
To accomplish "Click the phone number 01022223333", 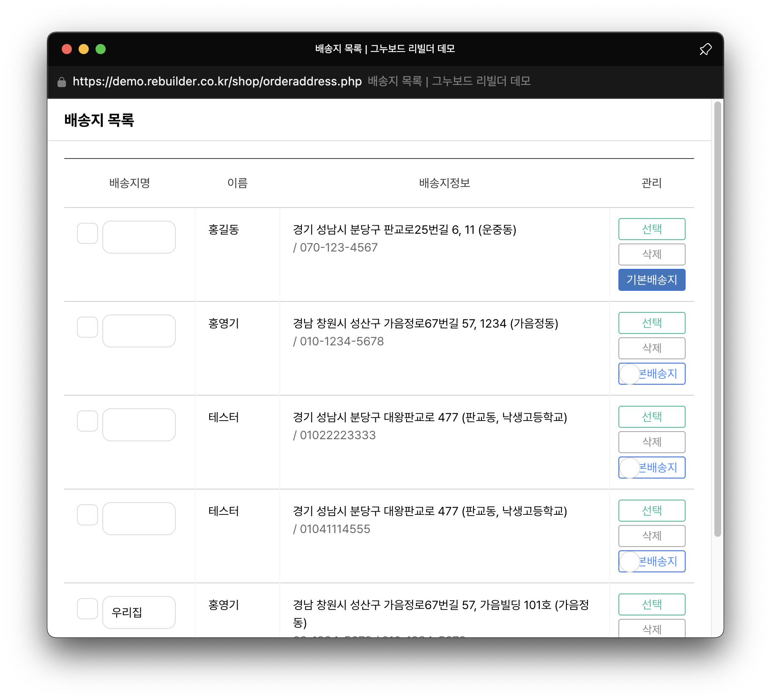I will point(338,435).
